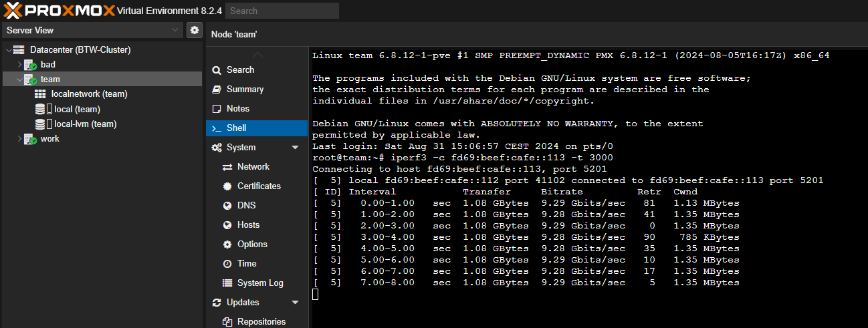Open the Updates menu item
Screen dimensions: 868x328
coord(257,302)
